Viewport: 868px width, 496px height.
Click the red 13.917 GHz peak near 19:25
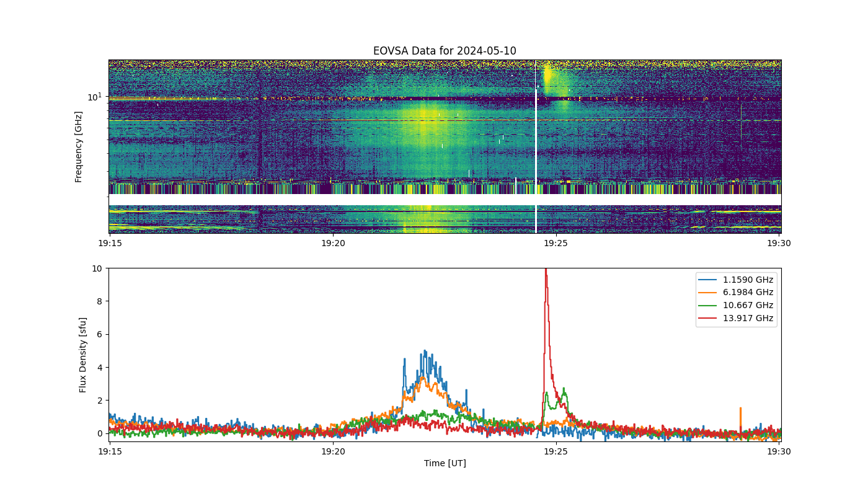click(546, 270)
